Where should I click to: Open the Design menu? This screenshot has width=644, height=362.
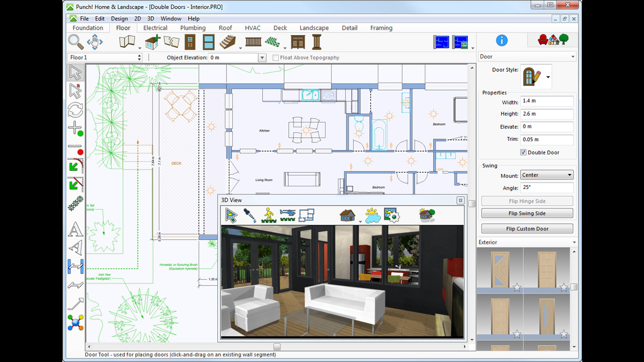[x=119, y=19]
